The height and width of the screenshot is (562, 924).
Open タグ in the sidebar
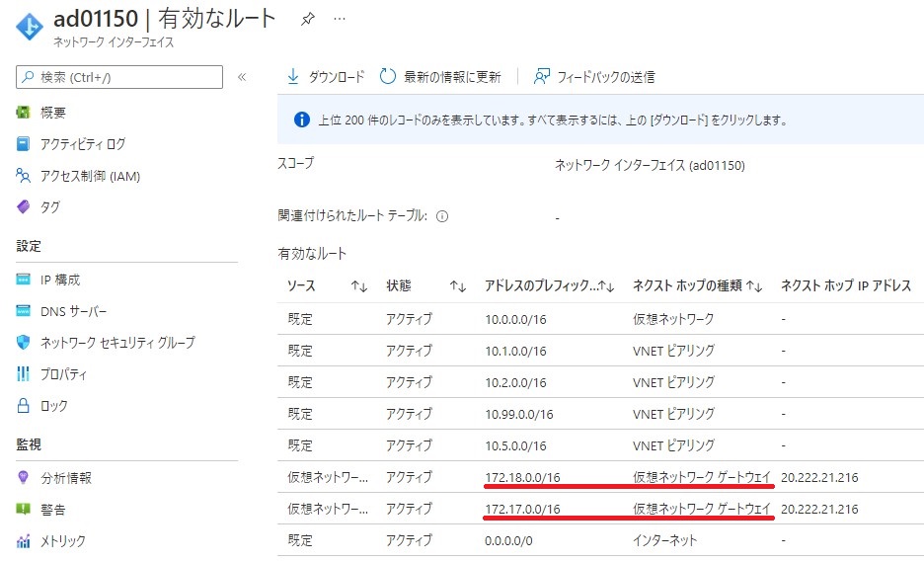(x=50, y=207)
